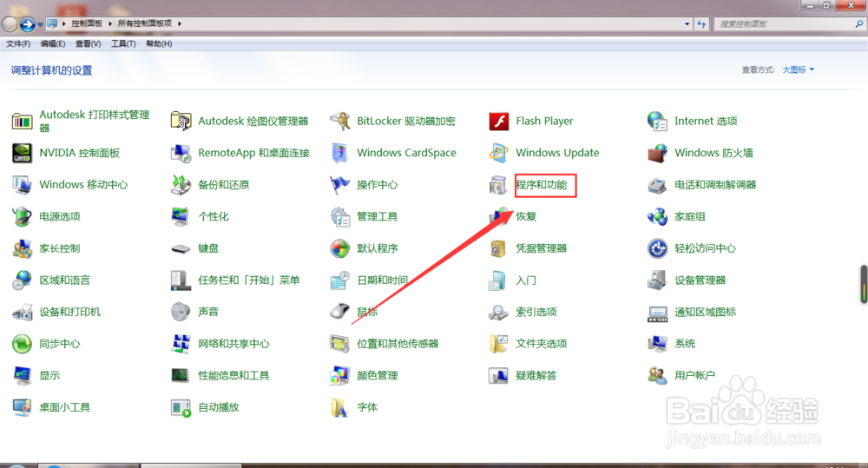
Task: Open the Autodesk 打印样式管理器 icon
Action: [23, 121]
